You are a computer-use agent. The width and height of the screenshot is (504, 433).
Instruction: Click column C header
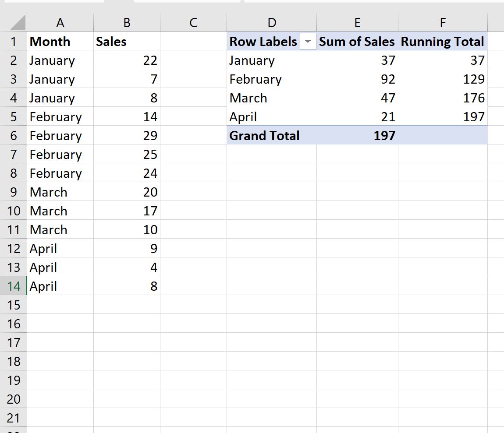click(x=193, y=23)
